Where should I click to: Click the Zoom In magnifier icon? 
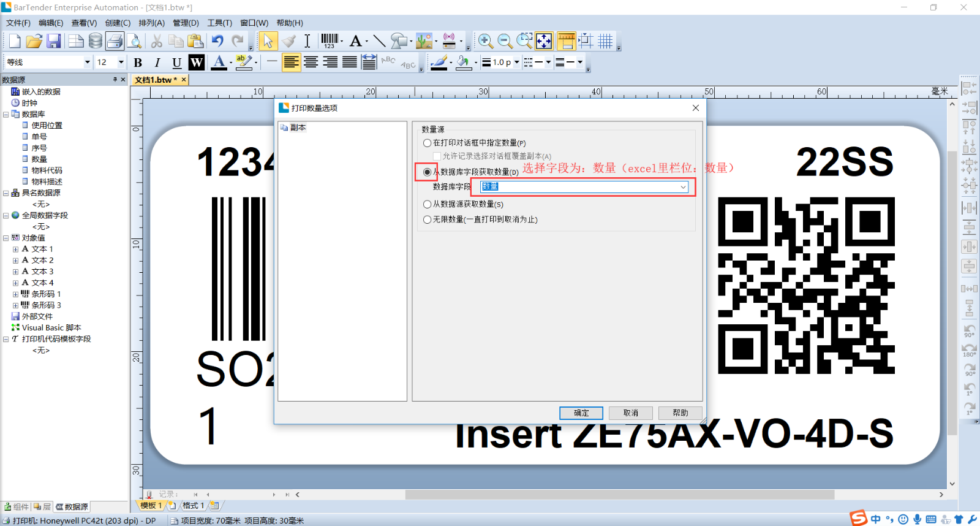coord(485,41)
